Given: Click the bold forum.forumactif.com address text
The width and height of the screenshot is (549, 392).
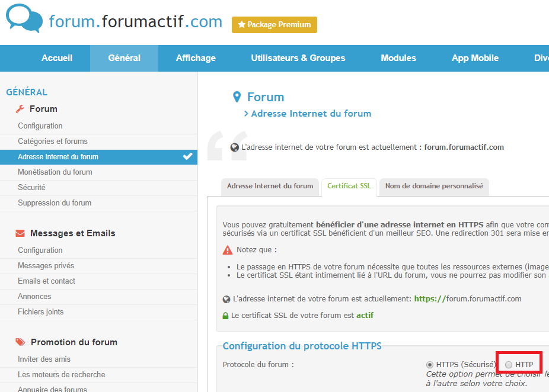Looking at the screenshot, I should (x=464, y=147).
